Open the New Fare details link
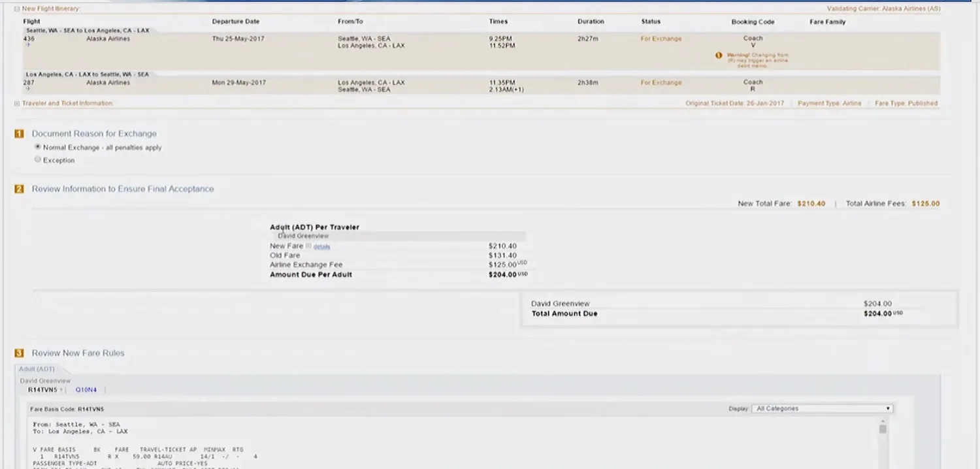Viewport: 980px width, 469px height. tap(322, 246)
